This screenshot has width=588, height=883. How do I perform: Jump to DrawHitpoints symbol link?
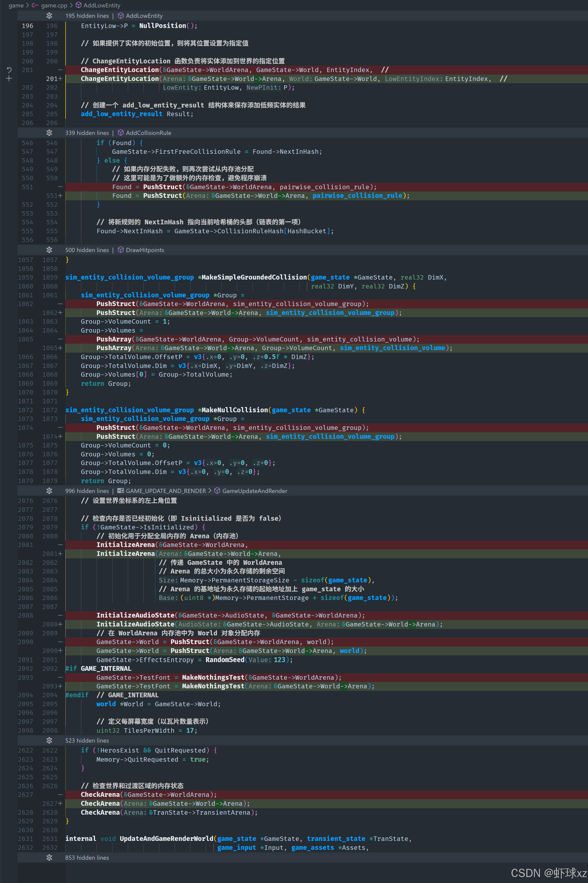pyautogui.click(x=145, y=250)
